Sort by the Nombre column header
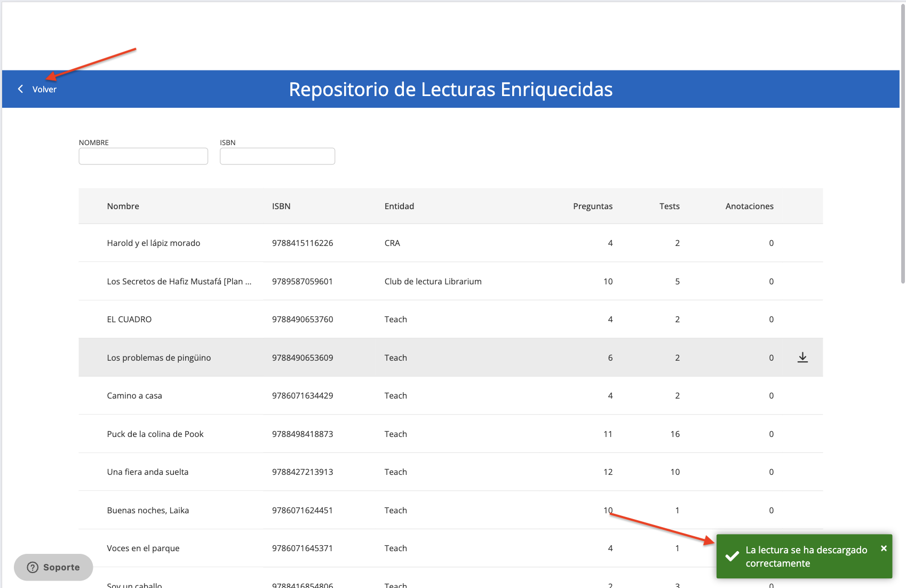906x588 pixels. click(123, 206)
